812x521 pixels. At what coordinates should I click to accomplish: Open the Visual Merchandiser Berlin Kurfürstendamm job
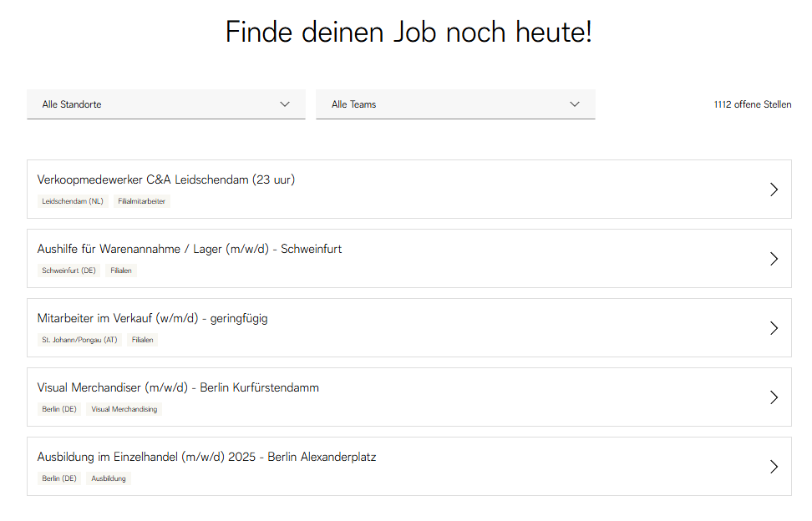(x=178, y=387)
